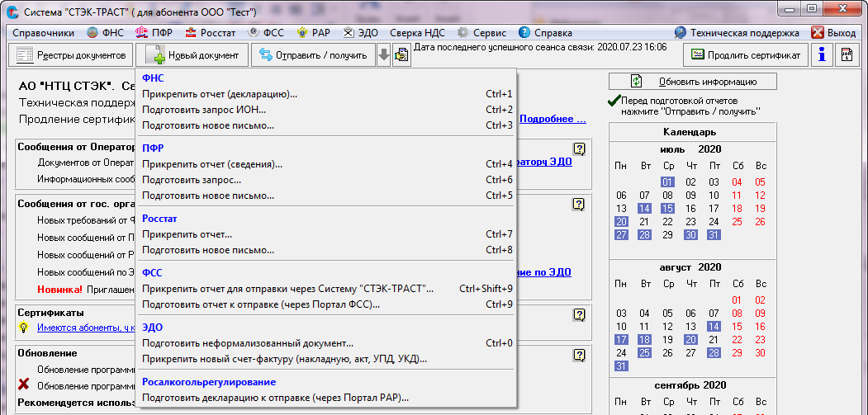Image resolution: width=868 pixels, height=415 pixels.
Task: Select July 14 in the calendar
Action: click(x=644, y=210)
